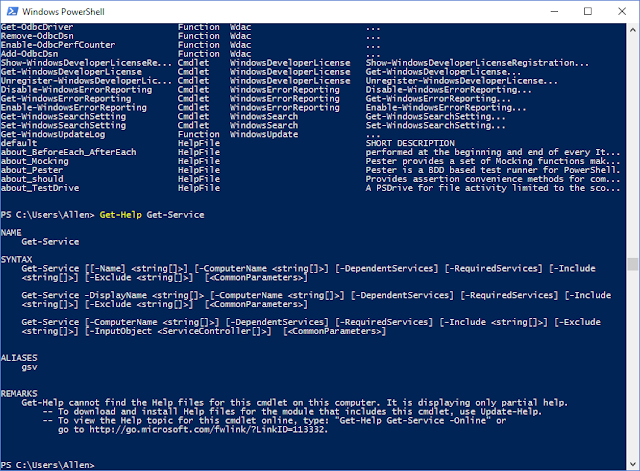Click '[-InputObject <ServiceController[]>]' parameter text
This screenshot has height=471, width=640.
tap(178, 331)
